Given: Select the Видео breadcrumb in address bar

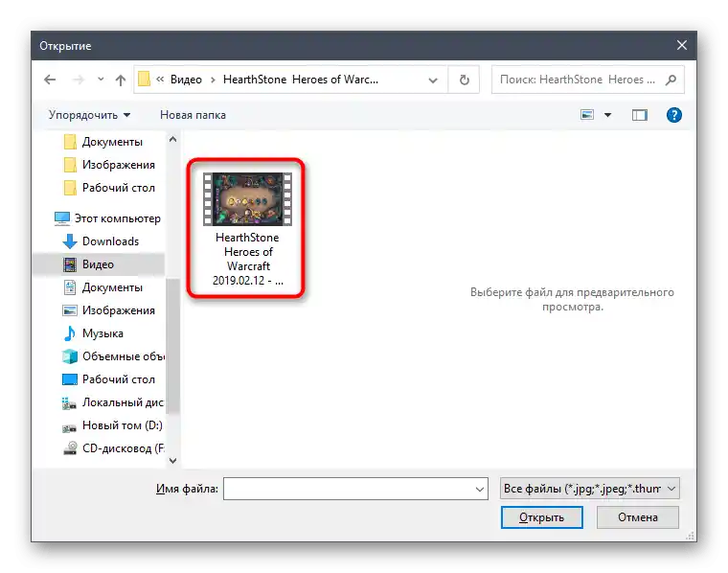Looking at the screenshot, I should tap(186, 80).
